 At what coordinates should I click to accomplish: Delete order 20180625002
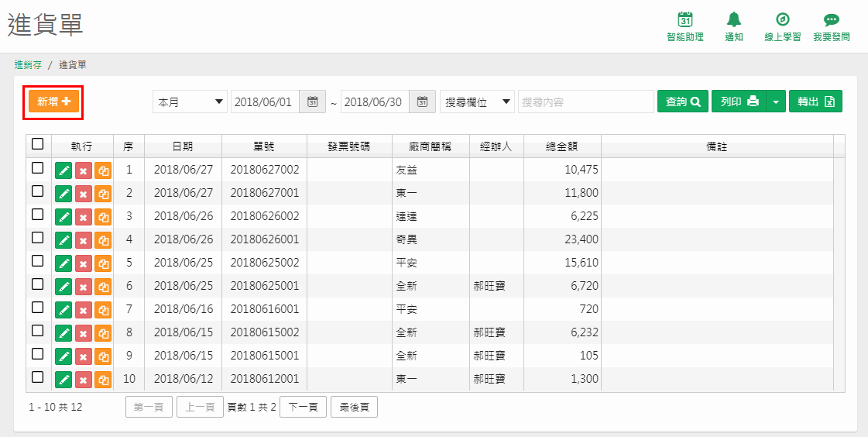83,263
